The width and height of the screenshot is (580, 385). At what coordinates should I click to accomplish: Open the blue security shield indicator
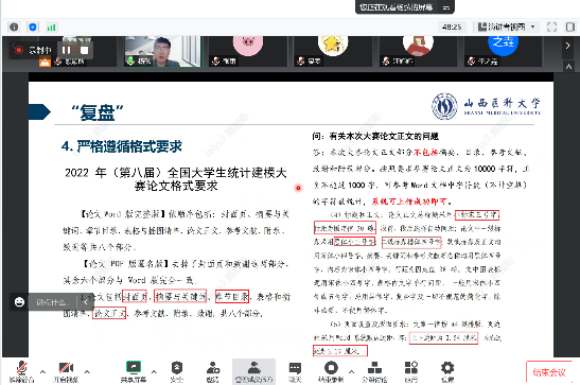pos(33,27)
